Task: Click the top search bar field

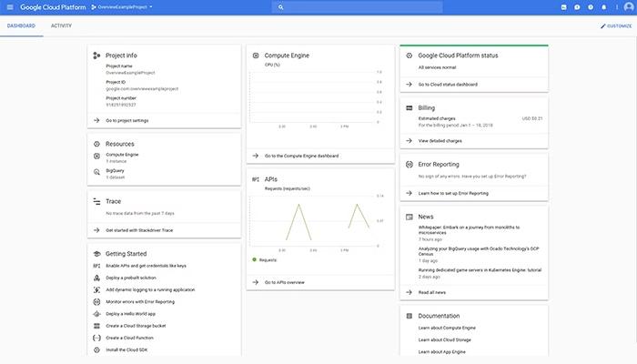Action: coord(357,7)
